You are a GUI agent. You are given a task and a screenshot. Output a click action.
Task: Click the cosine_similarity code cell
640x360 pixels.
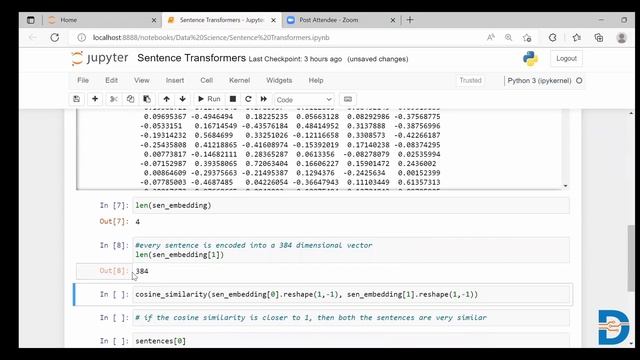click(x=351, y=294)
